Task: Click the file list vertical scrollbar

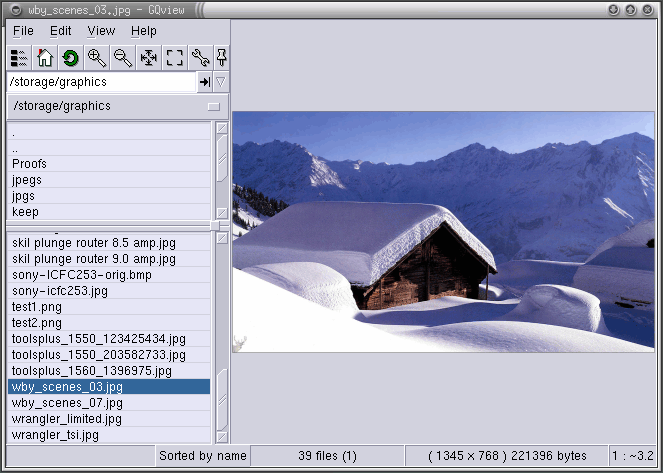Action: [222, 330]
